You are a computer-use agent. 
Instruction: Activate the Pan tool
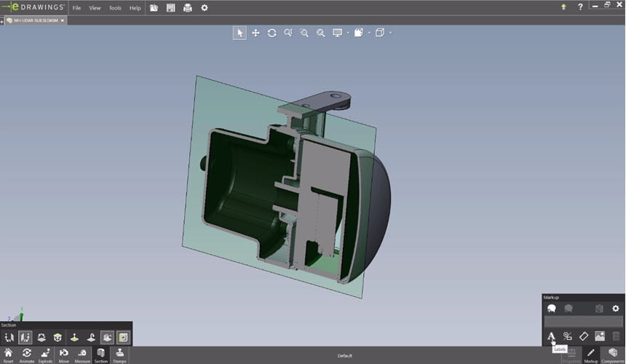256,33
